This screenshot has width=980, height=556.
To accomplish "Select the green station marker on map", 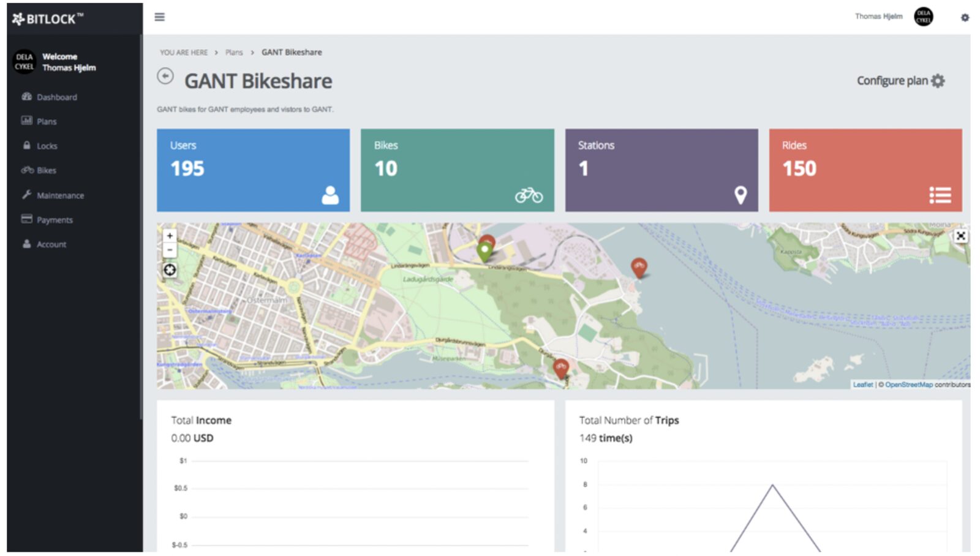I will pyautogui.click(x=484, y=251).
